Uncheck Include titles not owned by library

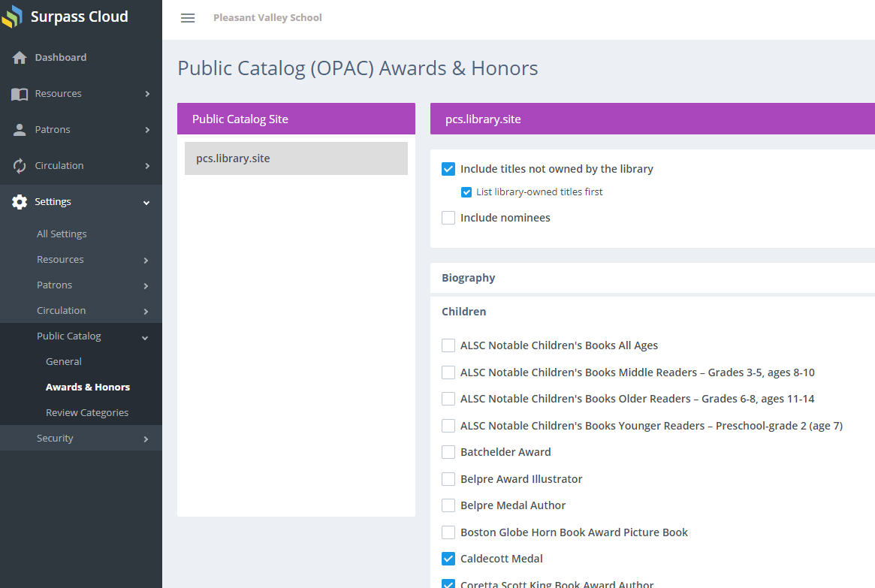click(x=448, y=169)
